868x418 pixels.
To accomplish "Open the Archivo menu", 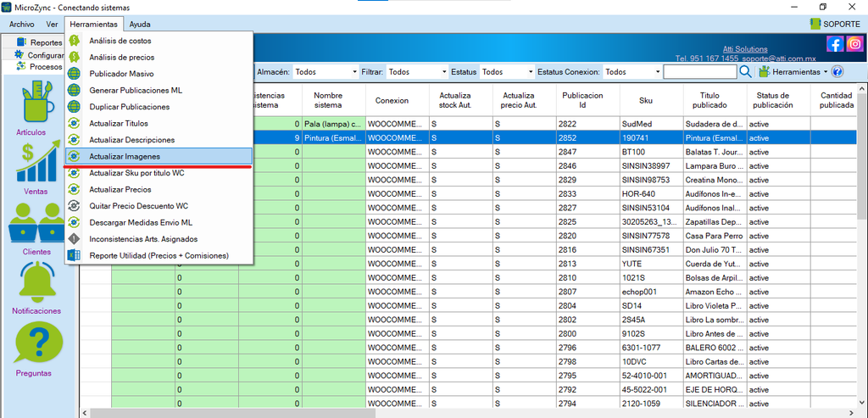I will pyautogui.click(x=21, y=25).
